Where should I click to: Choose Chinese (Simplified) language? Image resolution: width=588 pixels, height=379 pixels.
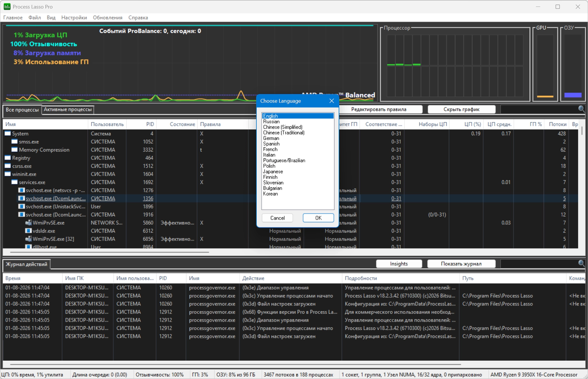298,127
